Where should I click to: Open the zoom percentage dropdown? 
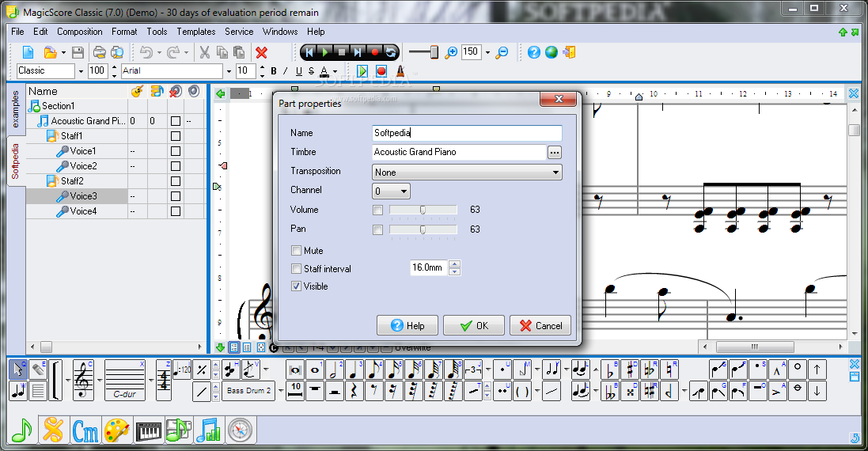tap(487, 52)
